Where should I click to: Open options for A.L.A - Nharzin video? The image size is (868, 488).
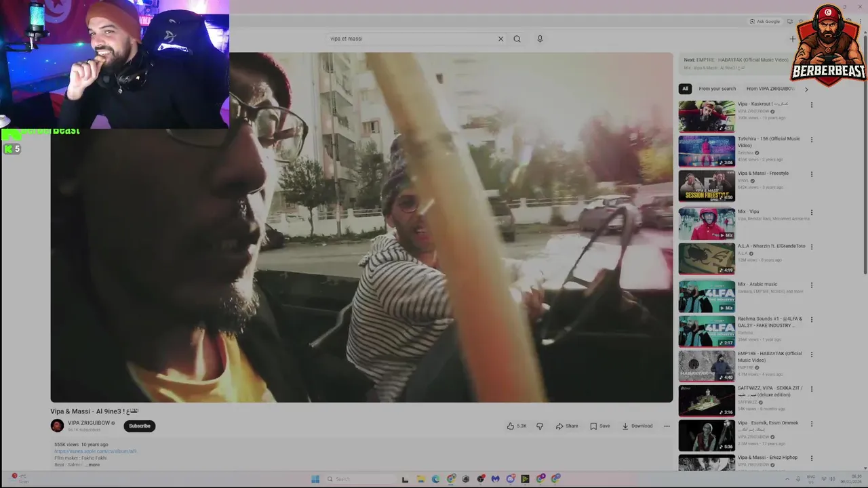click(811, 247)
